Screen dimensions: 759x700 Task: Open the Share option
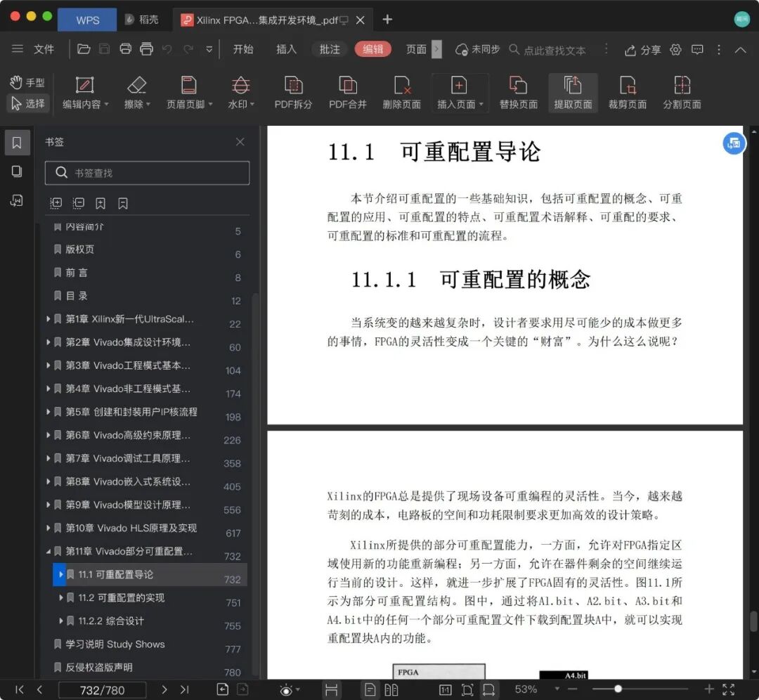pyautogui.click(x=642, y=50)
